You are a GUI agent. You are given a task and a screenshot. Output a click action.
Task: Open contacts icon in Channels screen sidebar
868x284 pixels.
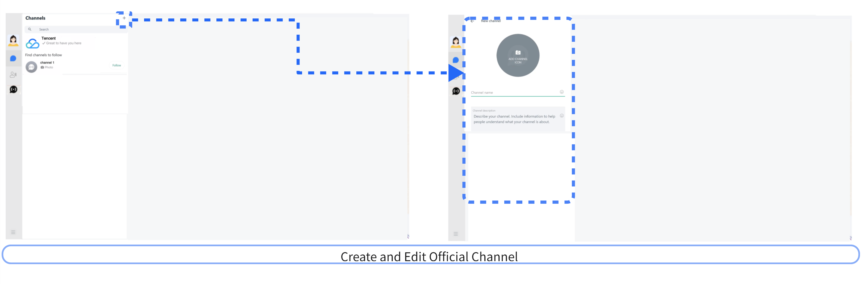click(x=13, y=74)
